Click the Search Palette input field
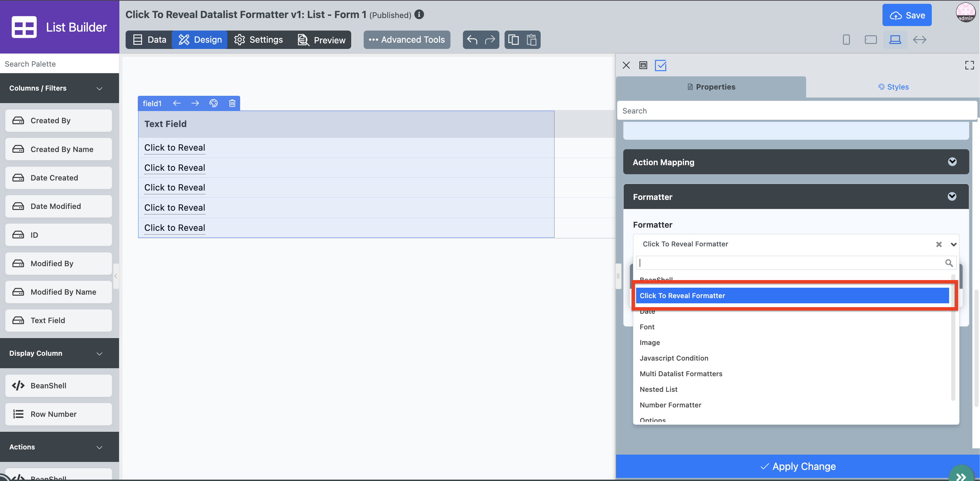The image size is (980, 481). (x=59, y=64)
